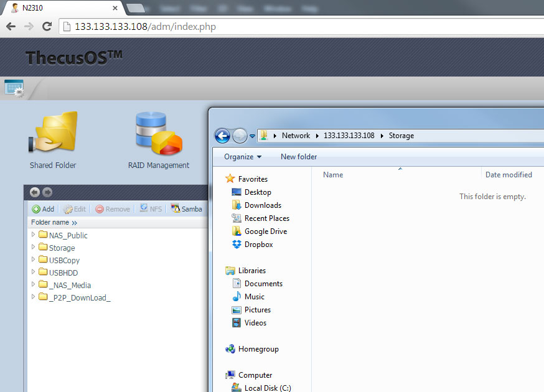Click the browser forward arrow

pyautogui.click(x=29, y=27)
